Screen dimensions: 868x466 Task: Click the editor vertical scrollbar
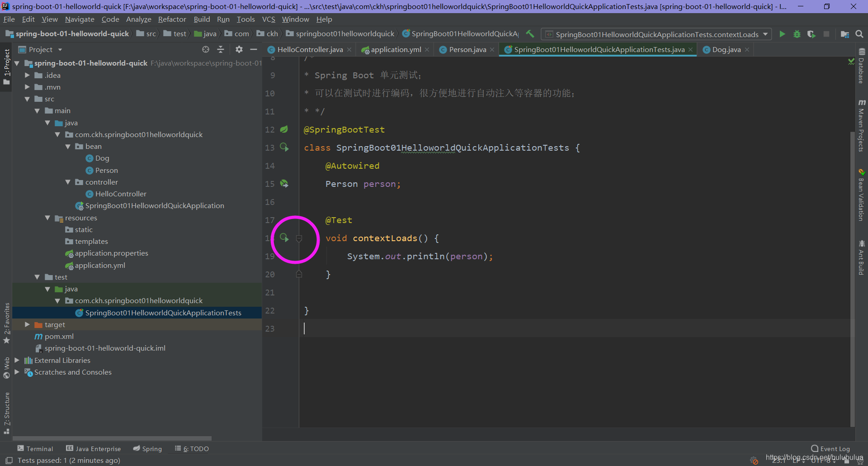tap(852, 278)
